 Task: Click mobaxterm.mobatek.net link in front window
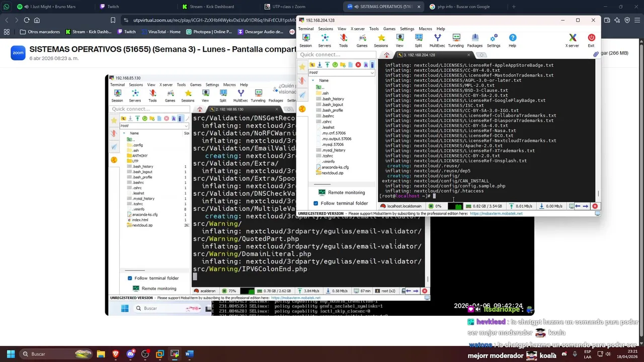point(496,214)
